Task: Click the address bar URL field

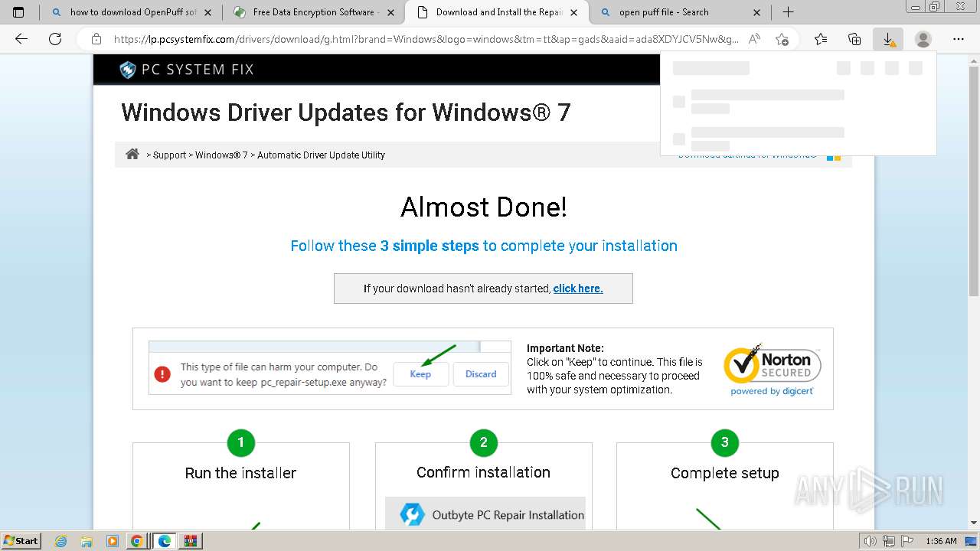Action: (426, 39)
